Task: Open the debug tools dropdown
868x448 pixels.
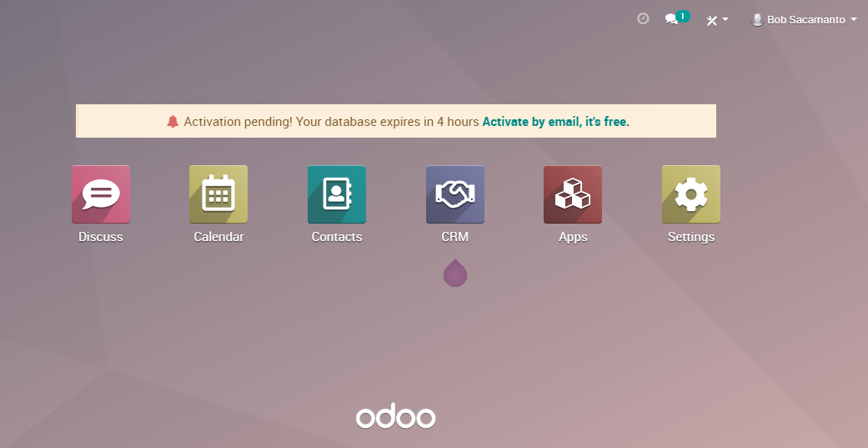Action: click(717, 20)
